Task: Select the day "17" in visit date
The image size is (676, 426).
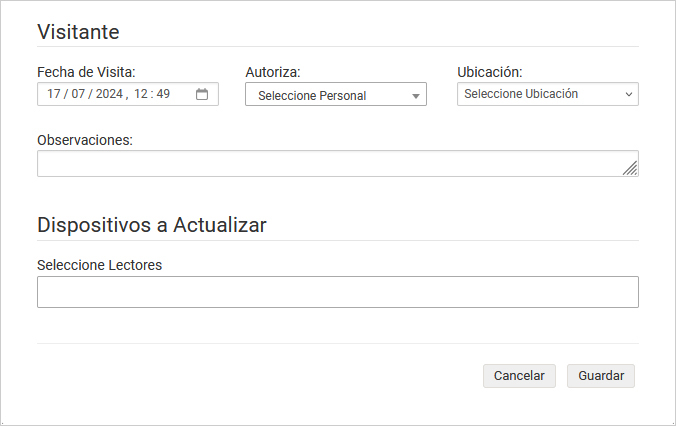Action: [x=54, y=94]
